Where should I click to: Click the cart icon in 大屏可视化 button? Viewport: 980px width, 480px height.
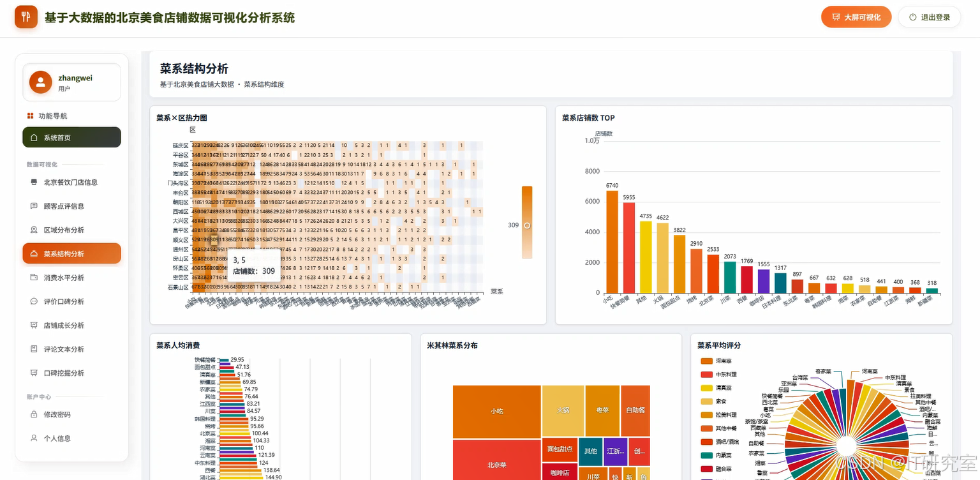(835, 17)
